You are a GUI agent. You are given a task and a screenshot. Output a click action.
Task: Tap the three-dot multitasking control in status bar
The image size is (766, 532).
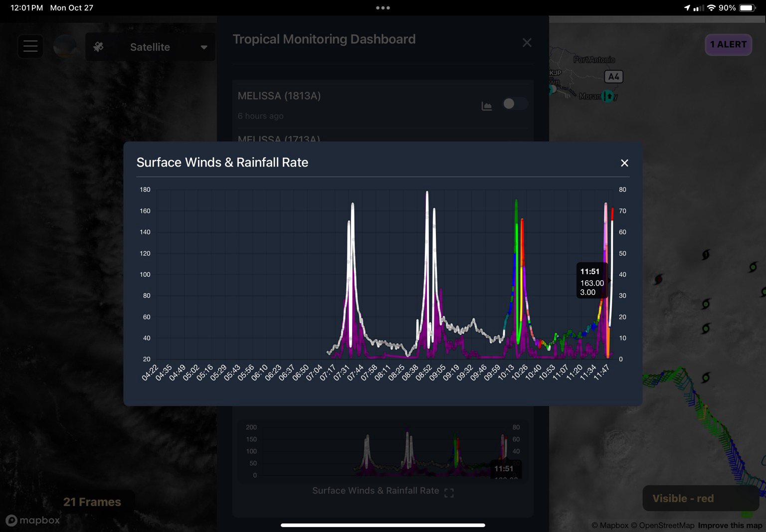pyautogui.click(x=383, y=8)
